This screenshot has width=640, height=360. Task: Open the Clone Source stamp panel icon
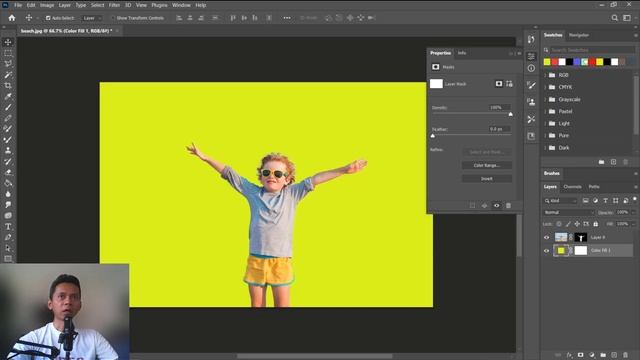click(531, 102)
